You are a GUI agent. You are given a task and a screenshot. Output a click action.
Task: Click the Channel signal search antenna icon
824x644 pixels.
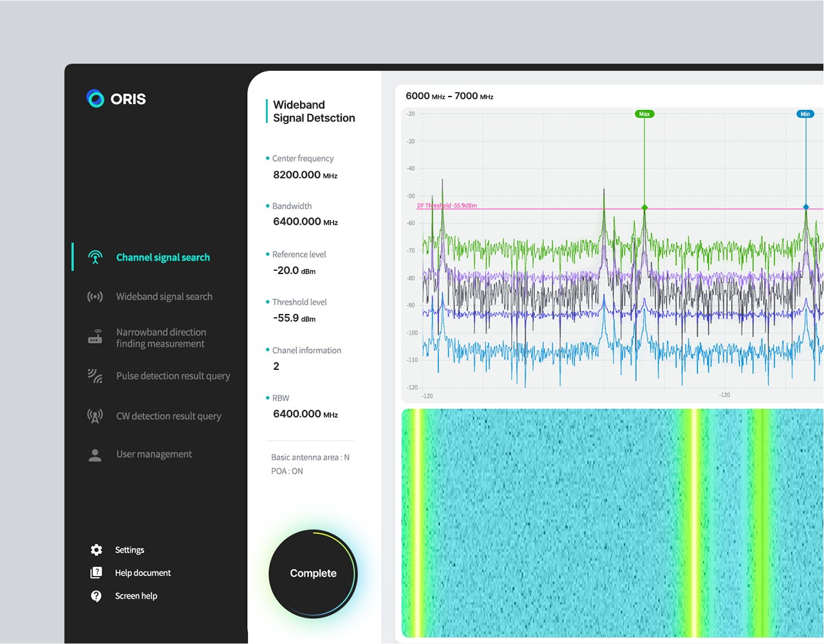(95, 257)
